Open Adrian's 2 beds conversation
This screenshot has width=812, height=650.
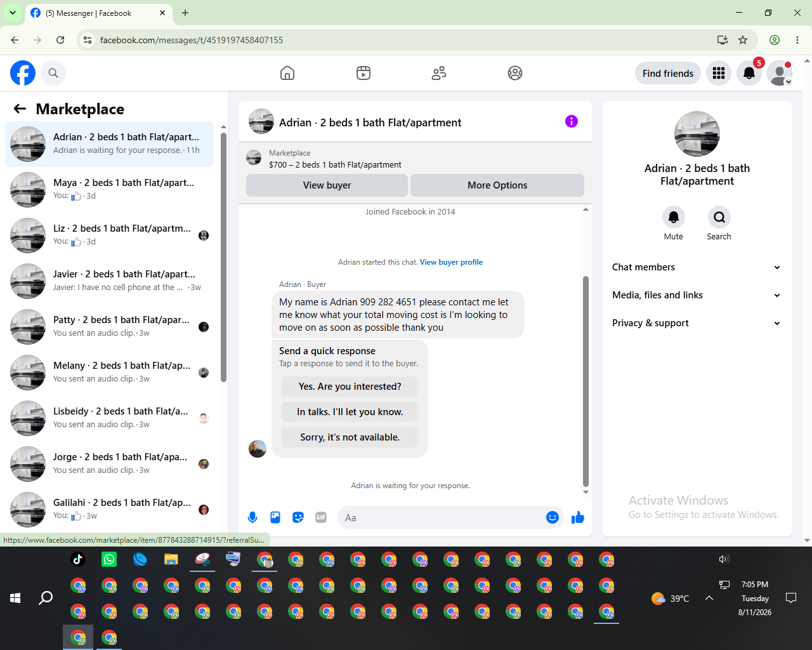tap(109, 144)
